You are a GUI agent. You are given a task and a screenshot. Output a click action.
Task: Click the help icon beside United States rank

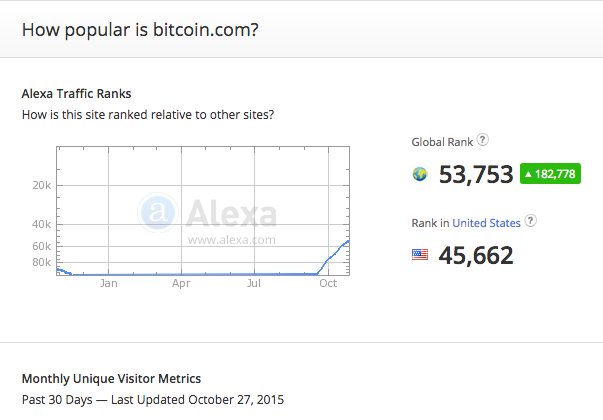[531, 221]
